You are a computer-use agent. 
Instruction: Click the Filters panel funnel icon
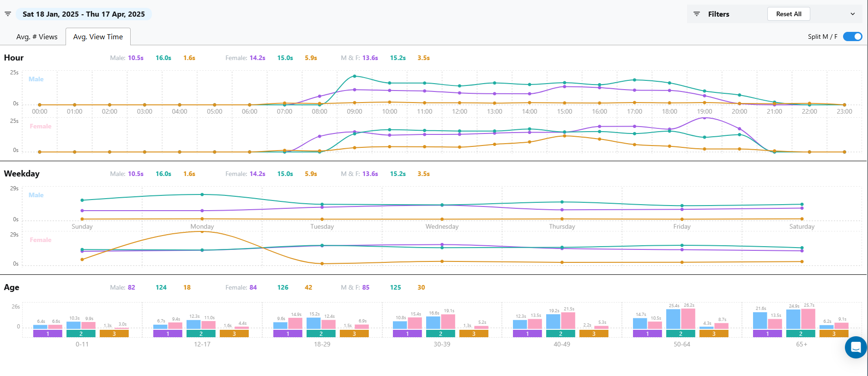[697, 14]
